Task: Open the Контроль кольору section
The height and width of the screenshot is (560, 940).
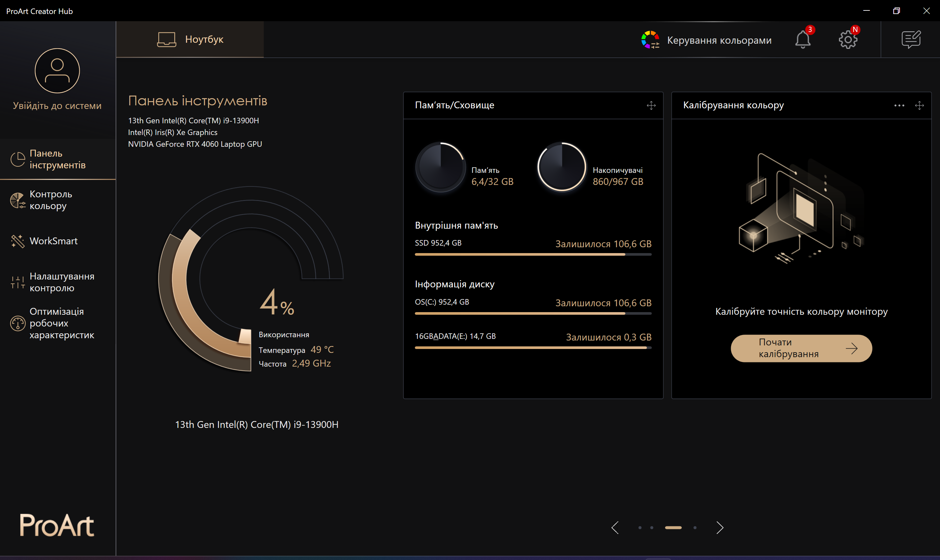Action: click(51, 200)
